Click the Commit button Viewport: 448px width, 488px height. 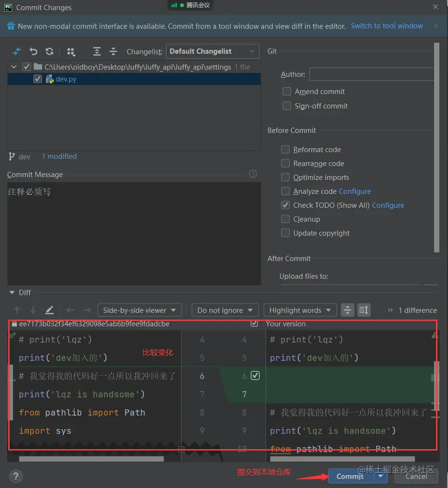(x=350, y=476)
